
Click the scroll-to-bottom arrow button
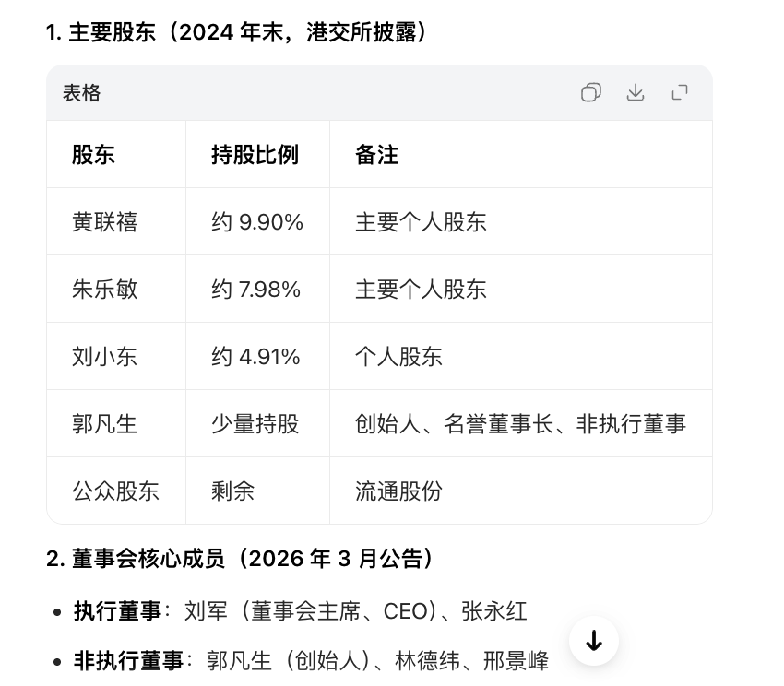[594, 641]
